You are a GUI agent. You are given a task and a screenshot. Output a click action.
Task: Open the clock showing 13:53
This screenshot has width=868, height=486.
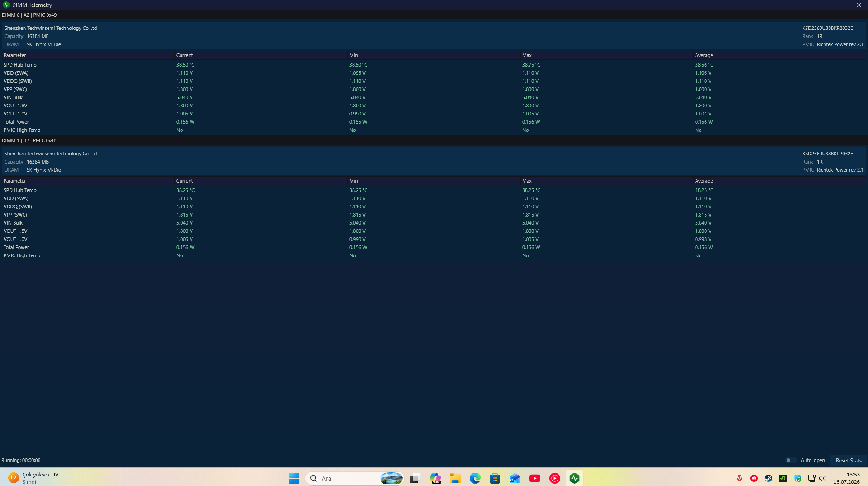(847, 478)
